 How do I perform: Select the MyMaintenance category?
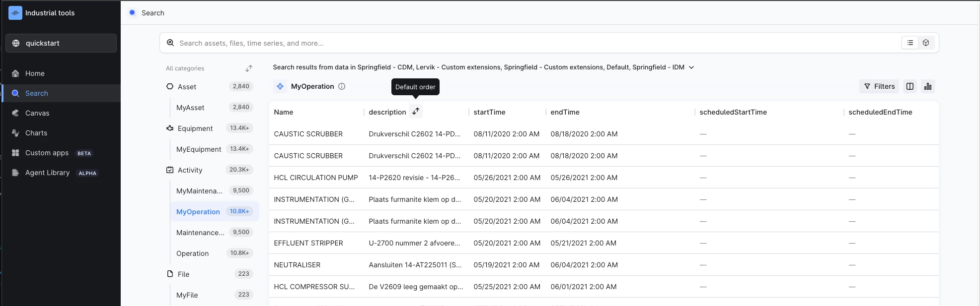point(199,191)
